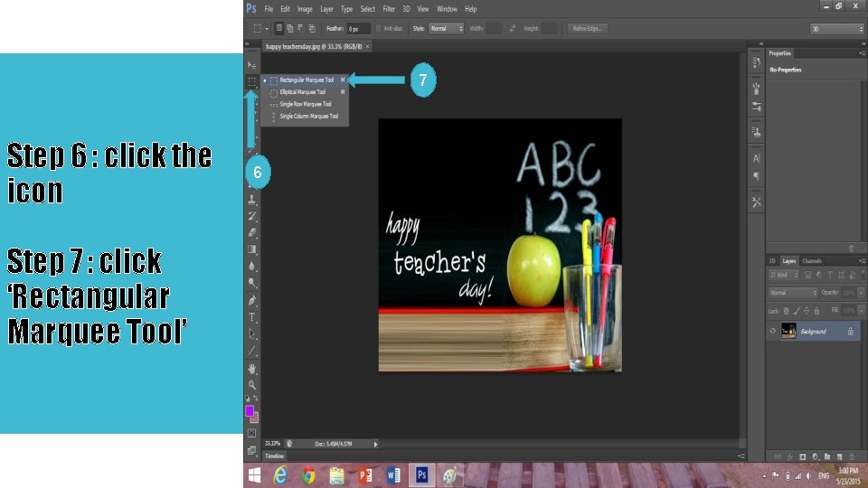Select the Dodge tool

(252, 283)
